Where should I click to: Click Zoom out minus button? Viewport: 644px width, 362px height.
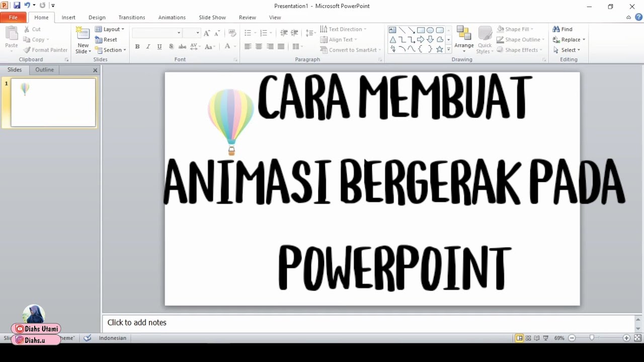point(572,338)
